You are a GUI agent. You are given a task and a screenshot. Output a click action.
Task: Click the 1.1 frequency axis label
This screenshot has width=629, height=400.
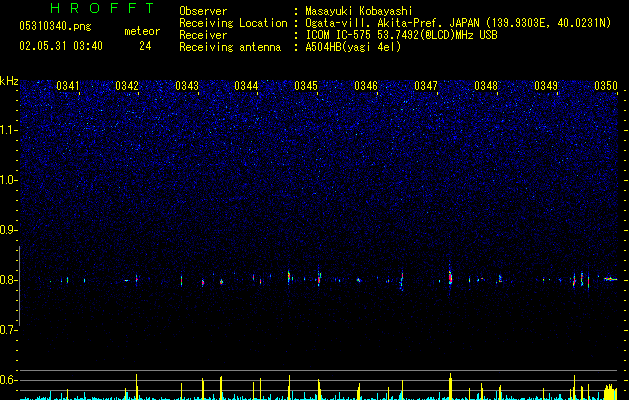[x=8, y=130]
